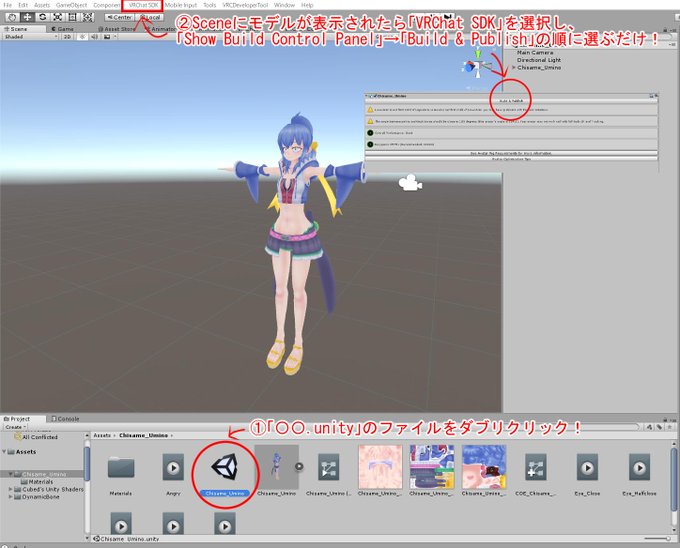Open the Create dropdown in Project panel
Viewport: 680px width, 548px height.
pyautogui.click(x=16, y=427)
